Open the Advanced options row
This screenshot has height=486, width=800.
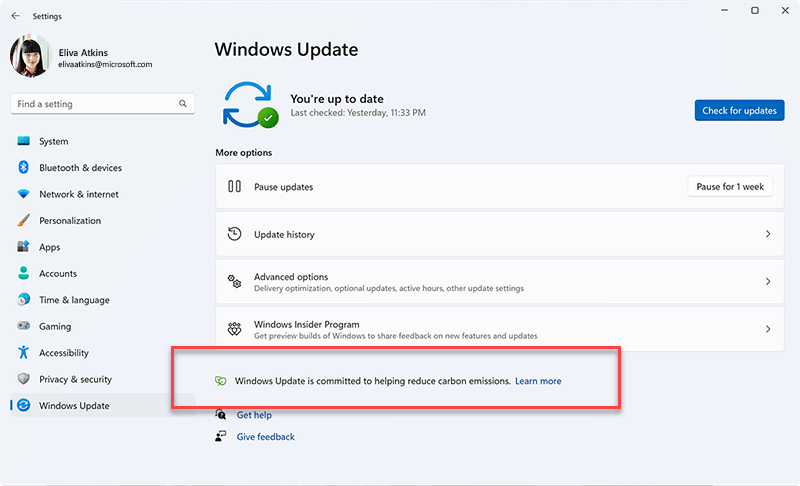coord(499,282)
